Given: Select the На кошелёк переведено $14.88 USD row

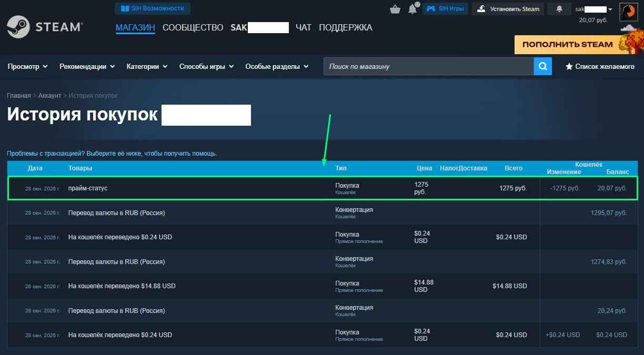Looking at the screenshot, I should (323, 286).
